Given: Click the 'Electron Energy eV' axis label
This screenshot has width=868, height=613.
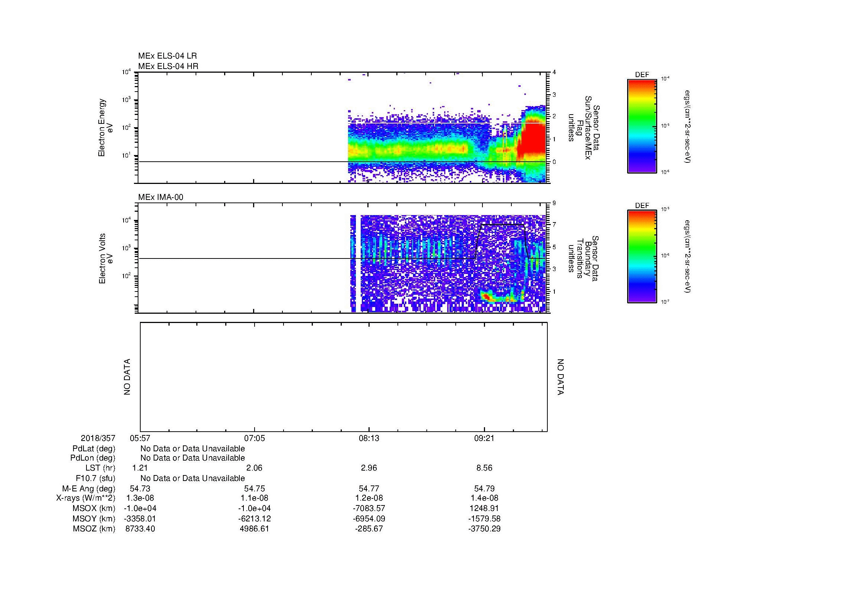Looking at the screenshot, I should coord(106,128).
